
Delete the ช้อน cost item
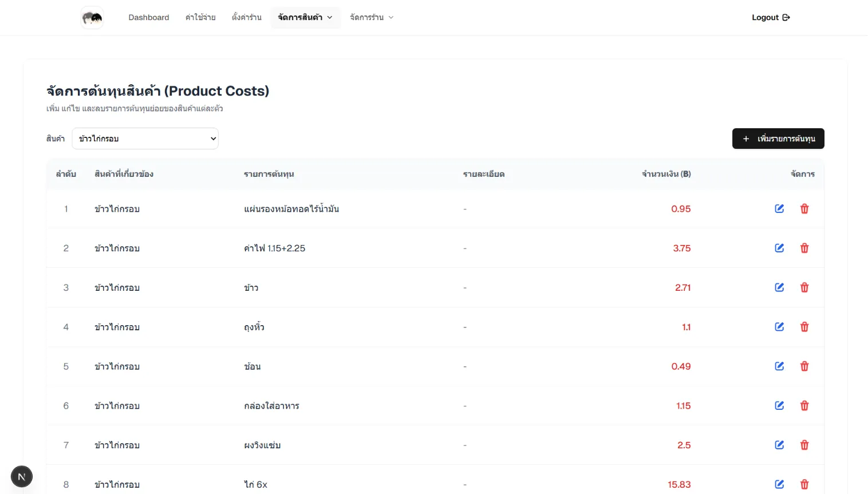pos(804,366)
